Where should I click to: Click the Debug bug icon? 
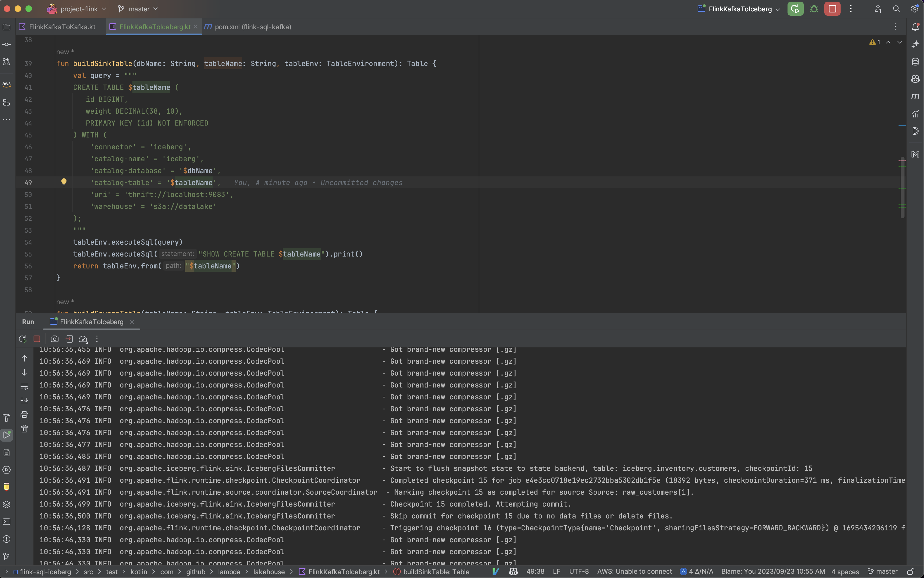(x=814, y=9)
